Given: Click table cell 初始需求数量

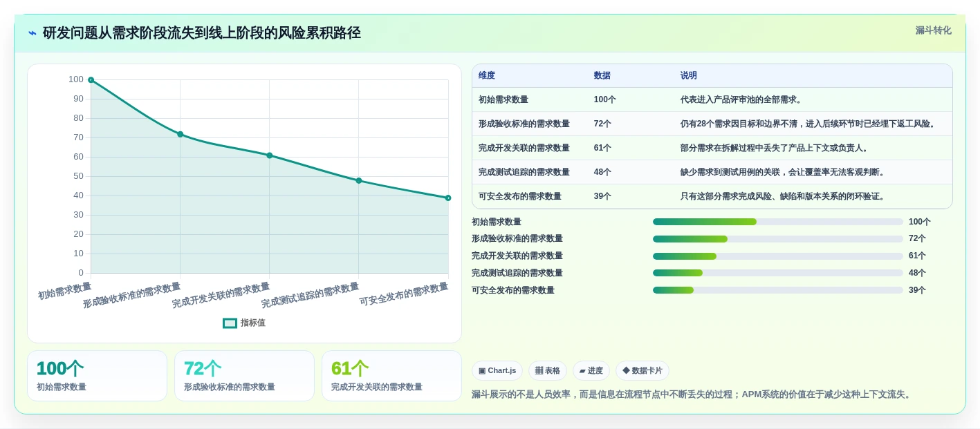Looking at the screenshot, I should pos(503,99).
